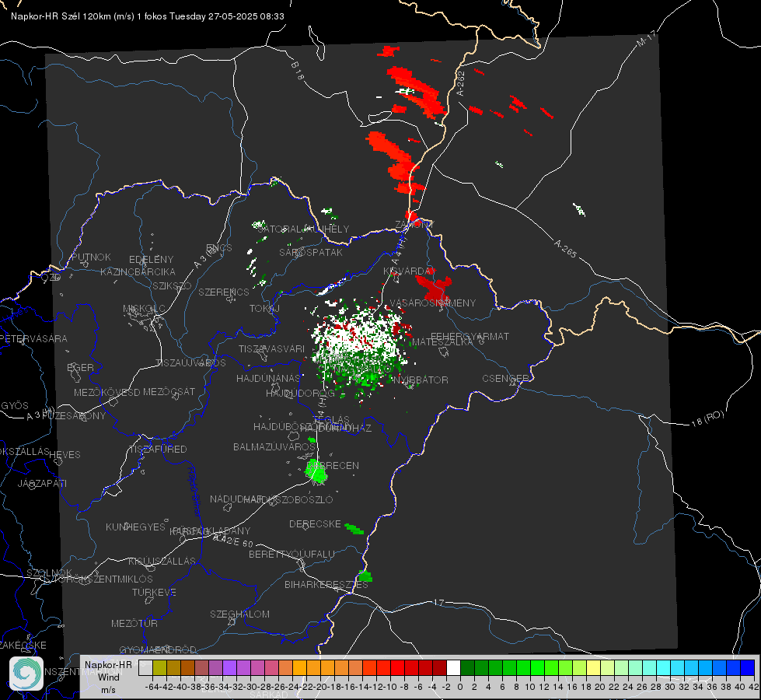Click the 18 (RO) road label
761x700 pixels.
[707, 418]
